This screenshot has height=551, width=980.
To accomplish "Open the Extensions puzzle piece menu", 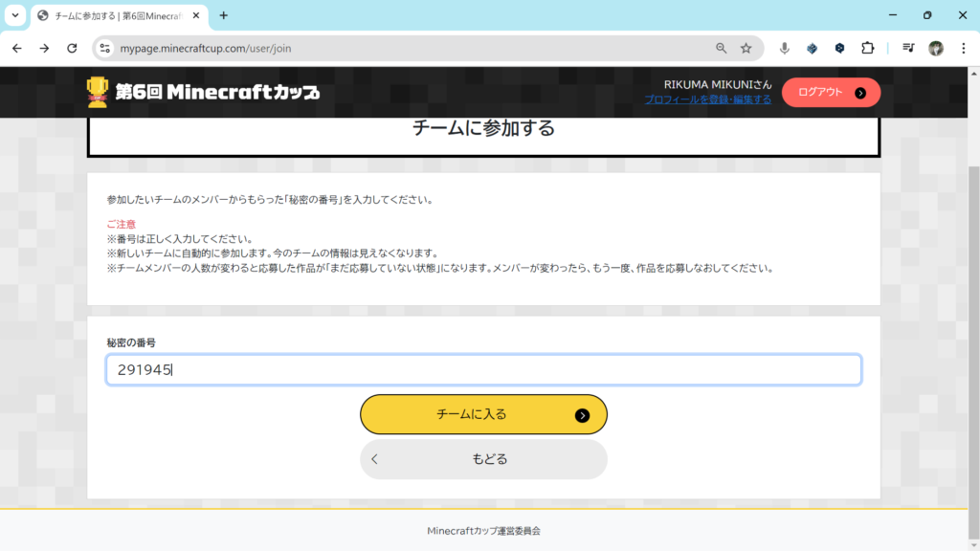I will click(x=867, y=48).
